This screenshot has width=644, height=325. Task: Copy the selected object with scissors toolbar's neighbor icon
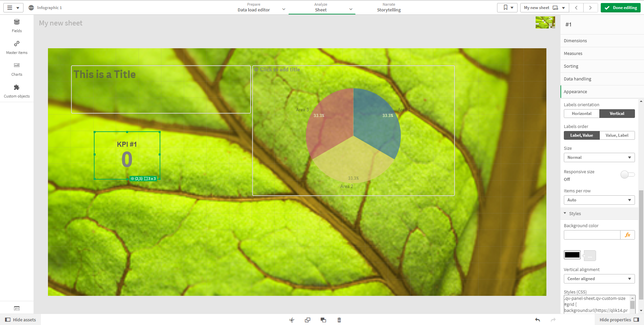click(307, 320)
